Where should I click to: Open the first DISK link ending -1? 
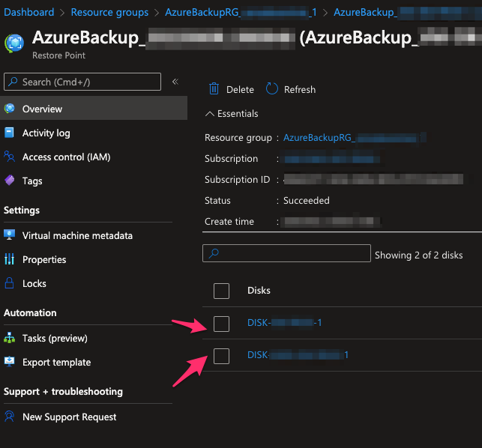(x=284, y=323)
